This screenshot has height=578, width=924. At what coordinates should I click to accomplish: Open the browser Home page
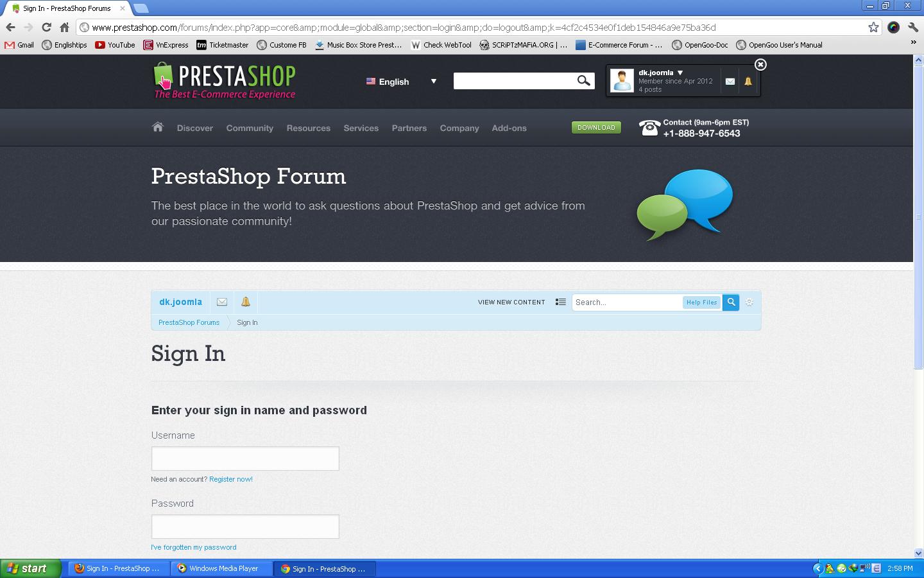pos(64,27)
